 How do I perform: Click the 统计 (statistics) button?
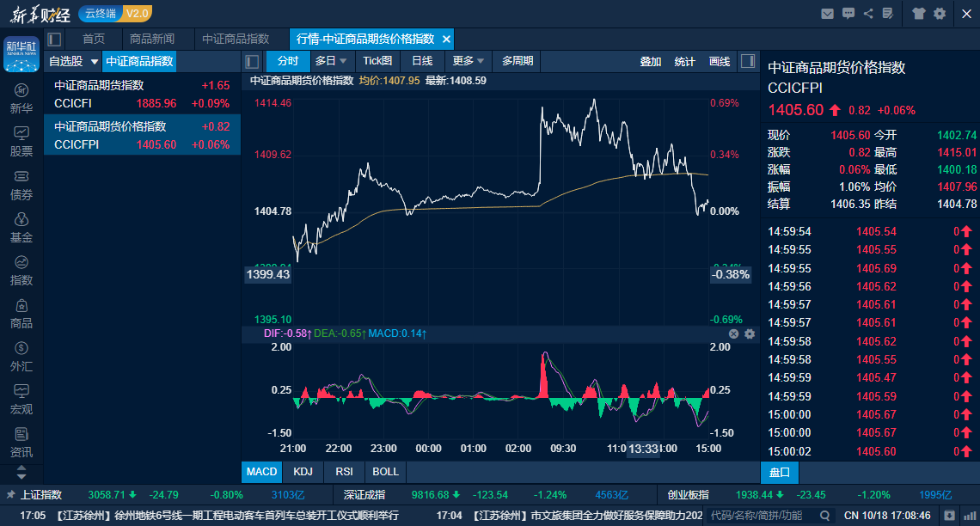(685, 61)
